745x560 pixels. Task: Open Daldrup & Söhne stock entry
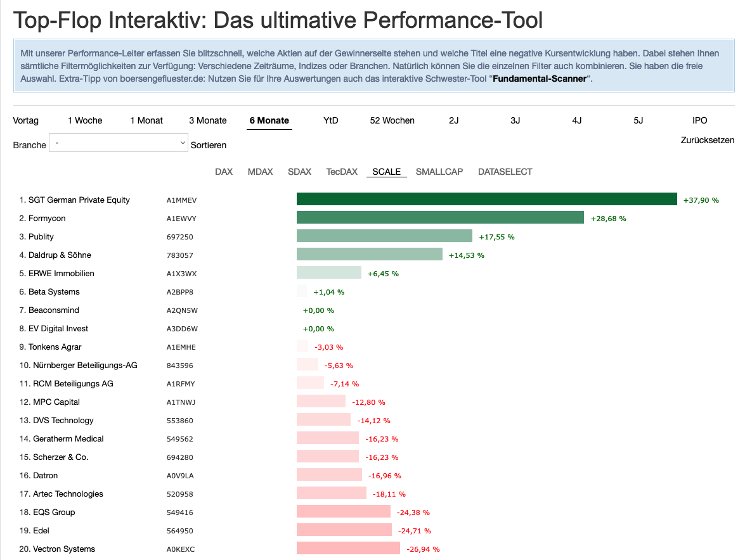[x=60, y=255]
